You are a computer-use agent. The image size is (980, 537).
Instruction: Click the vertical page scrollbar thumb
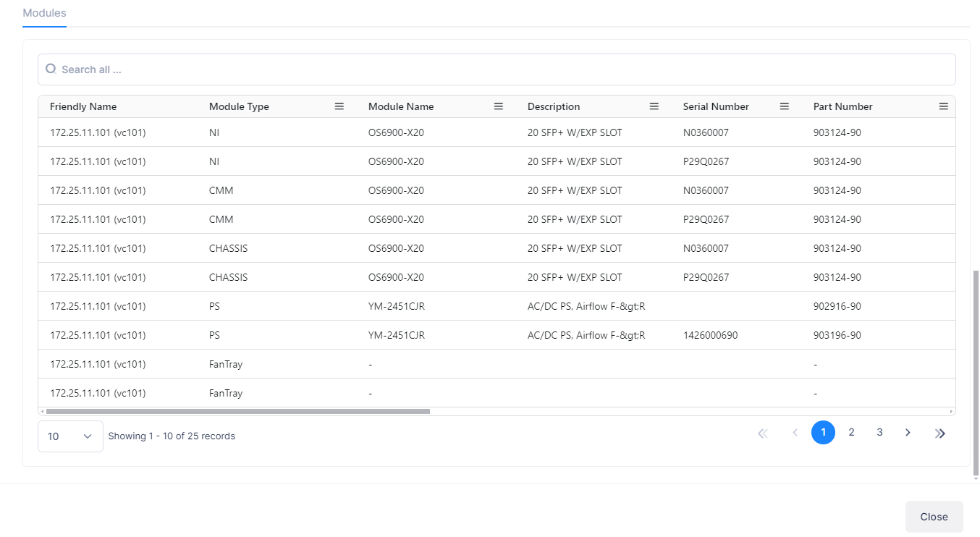point(975,369)
